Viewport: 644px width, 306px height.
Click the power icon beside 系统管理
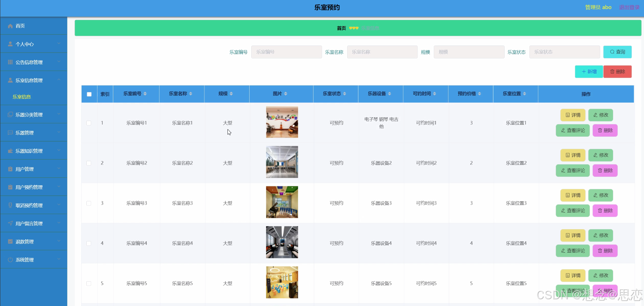pyautogui.click(x=10, y=260)
